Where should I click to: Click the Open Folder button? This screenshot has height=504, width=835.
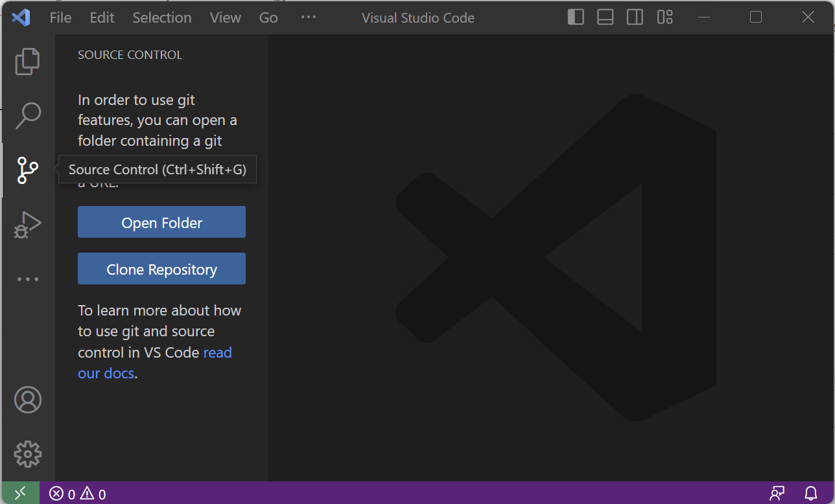161,222
